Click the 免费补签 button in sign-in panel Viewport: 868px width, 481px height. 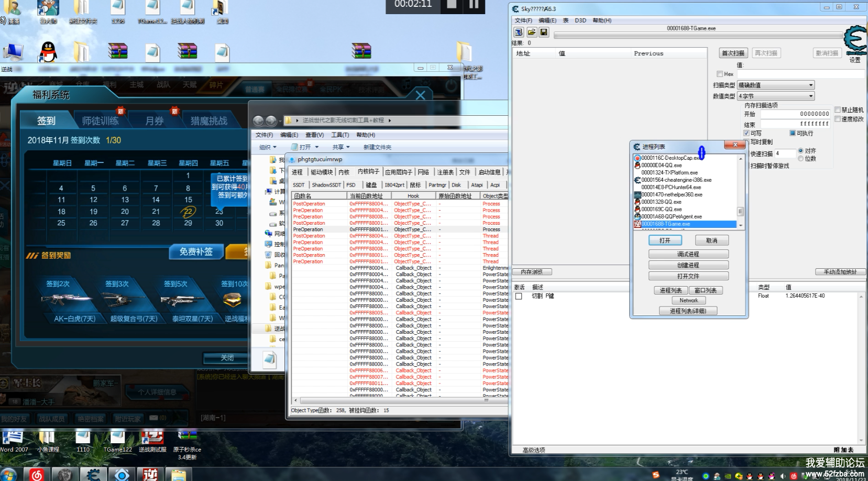(196, 252)
